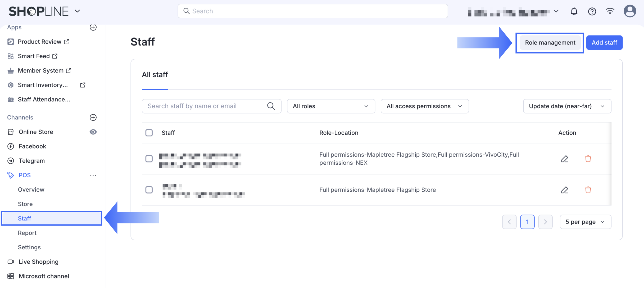The width and height of the screenshot is (644, 288).
Task: Click the magnifier icon in staff search
Action: point(271,106)
